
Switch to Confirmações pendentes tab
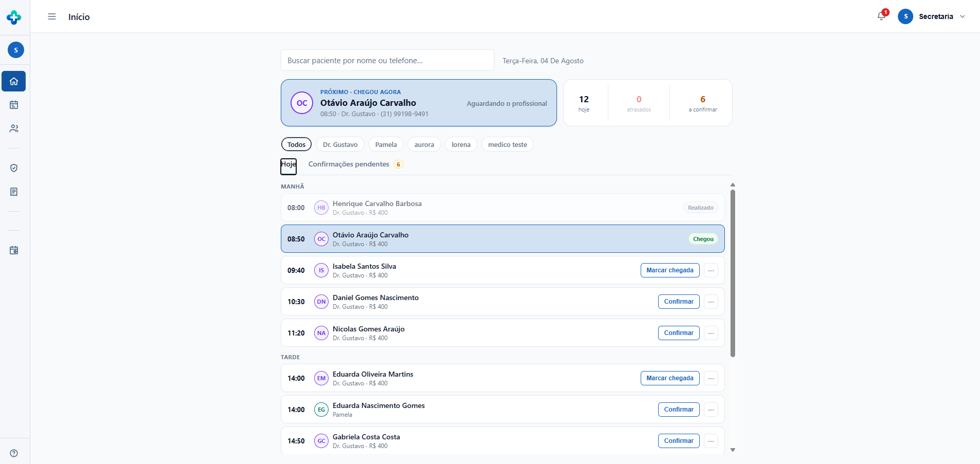355,164
